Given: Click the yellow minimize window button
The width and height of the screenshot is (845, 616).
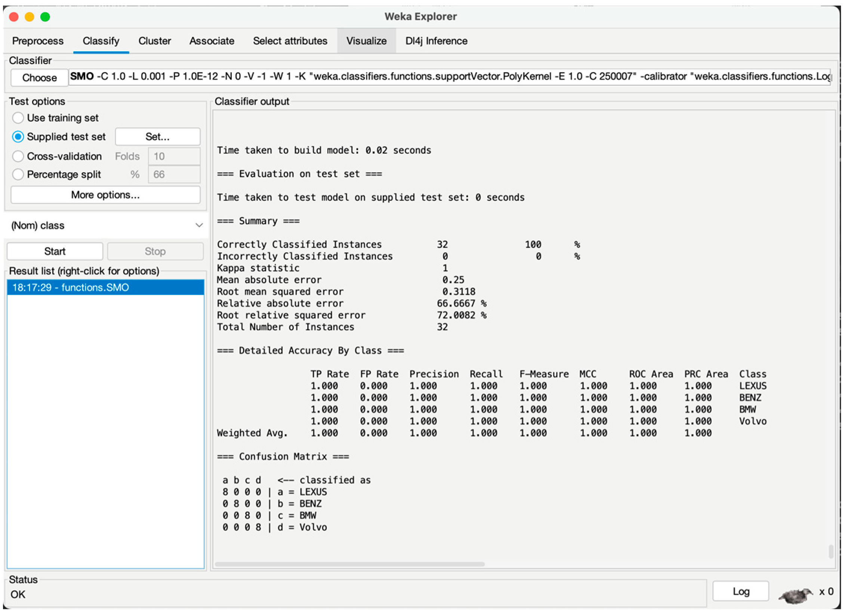Looking at the screenshot, I should tap(30, 17).
